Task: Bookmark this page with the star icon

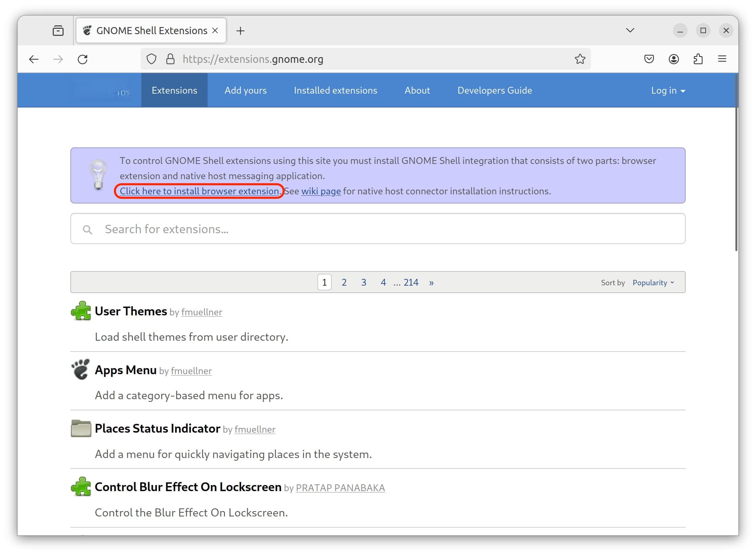Action: click(x=580, y=59)
